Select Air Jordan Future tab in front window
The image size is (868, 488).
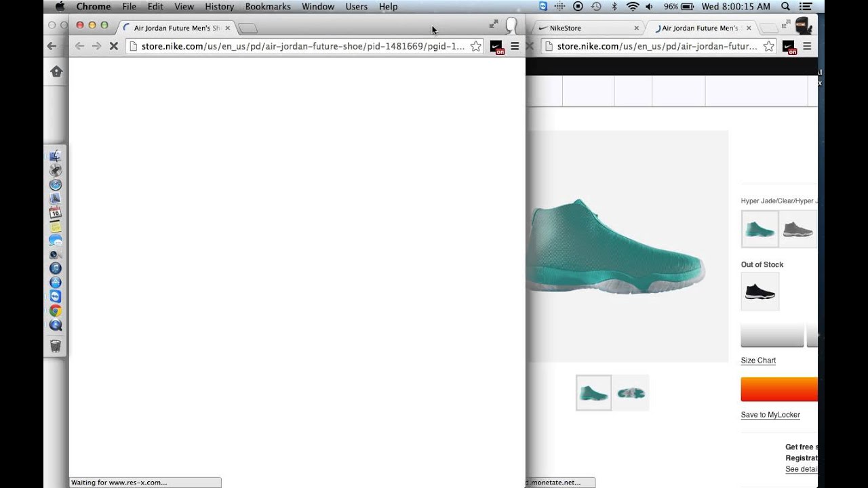click(176, 28)
